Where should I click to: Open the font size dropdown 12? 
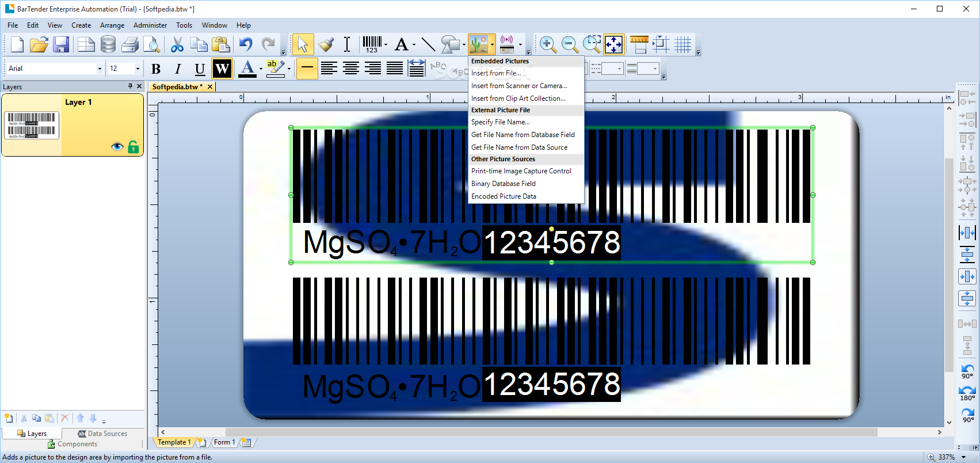click(138, 69)
